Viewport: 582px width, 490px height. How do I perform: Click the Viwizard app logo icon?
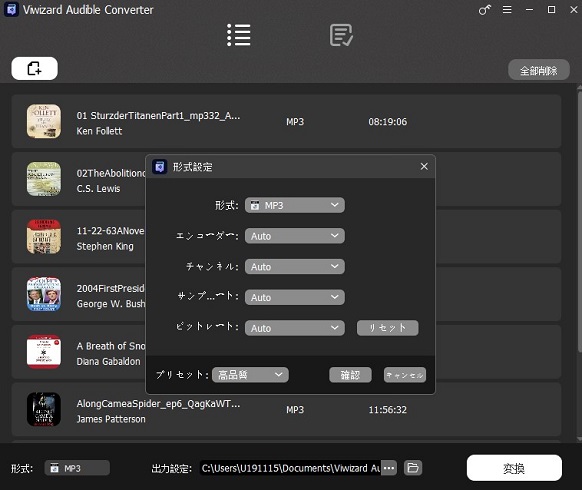click(x=12, y=10)
